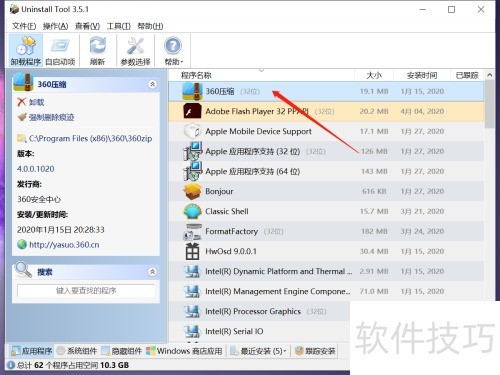This screenshot has width=500, height=375.
Task: Click the 3月 21, 2020 date cell
Action: [x=422, y=211]
